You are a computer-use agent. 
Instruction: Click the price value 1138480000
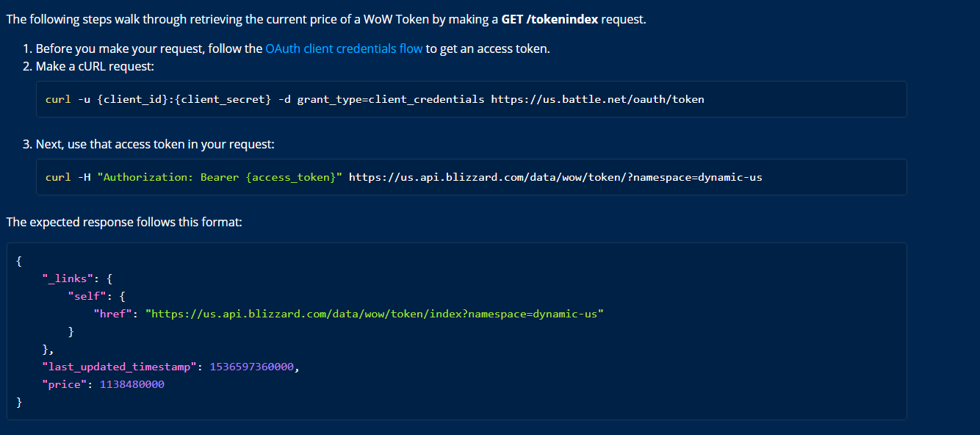tap(131, 384)
